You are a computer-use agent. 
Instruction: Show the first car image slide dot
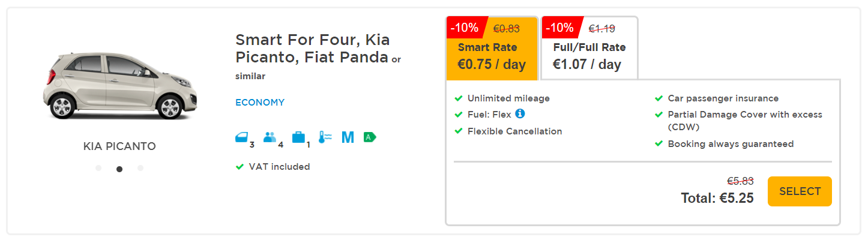tap(98, 169)
